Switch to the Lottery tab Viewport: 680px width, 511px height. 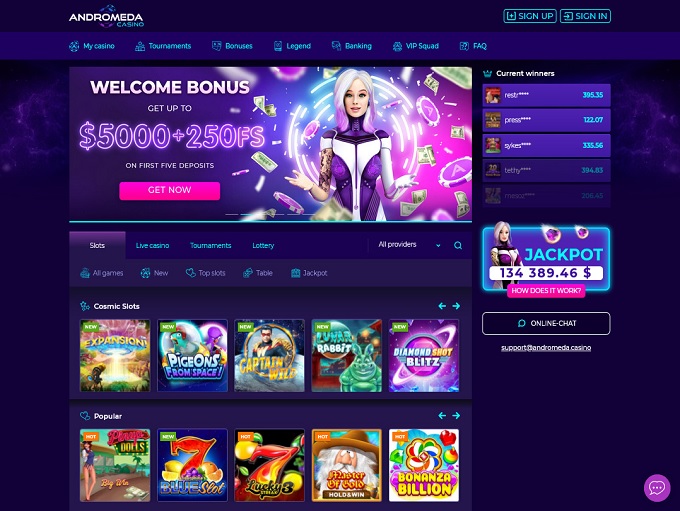pos(263,246)
